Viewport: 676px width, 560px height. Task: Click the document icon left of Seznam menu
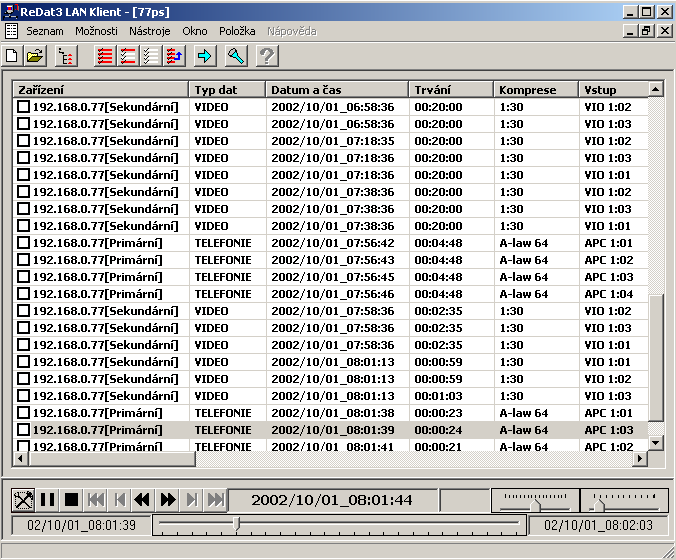click(x=12, y=31)
